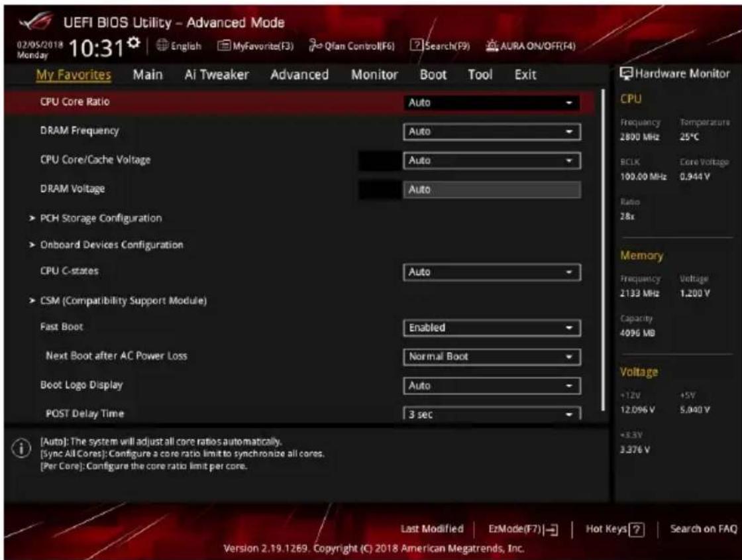Screen dimensions: 742x560
Task: Click the ROG logo icon
Action: coord(36,23)
